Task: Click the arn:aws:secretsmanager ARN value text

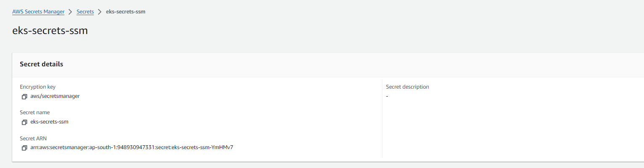Action: point(132,147)
